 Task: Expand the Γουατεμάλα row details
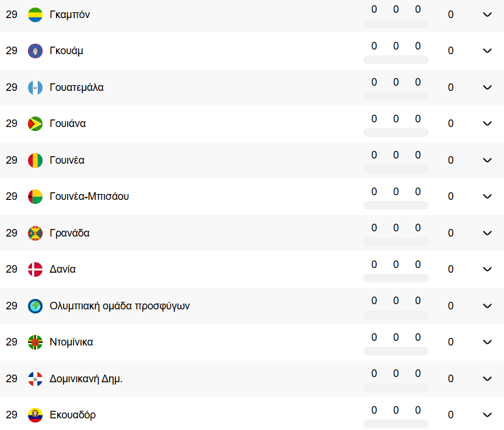[x=487, y=87]
